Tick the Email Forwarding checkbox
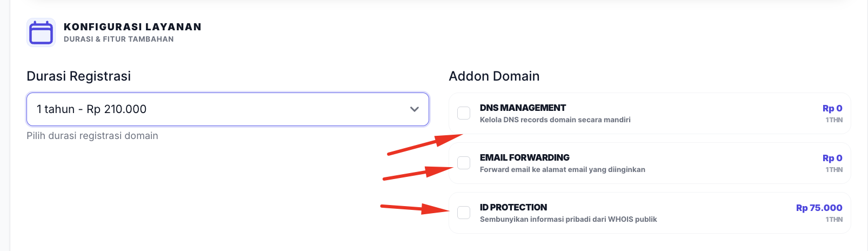 coord(464,163)
